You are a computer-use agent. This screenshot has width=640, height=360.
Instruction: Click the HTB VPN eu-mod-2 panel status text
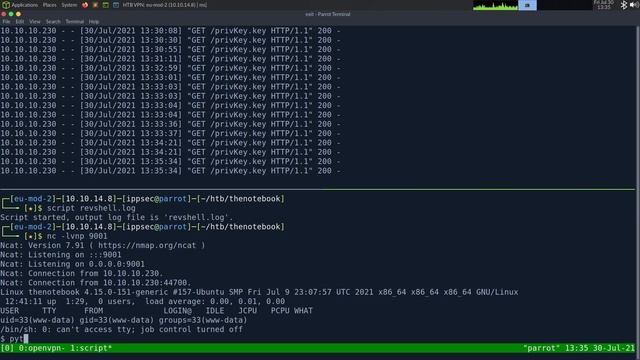coord(164,5)
